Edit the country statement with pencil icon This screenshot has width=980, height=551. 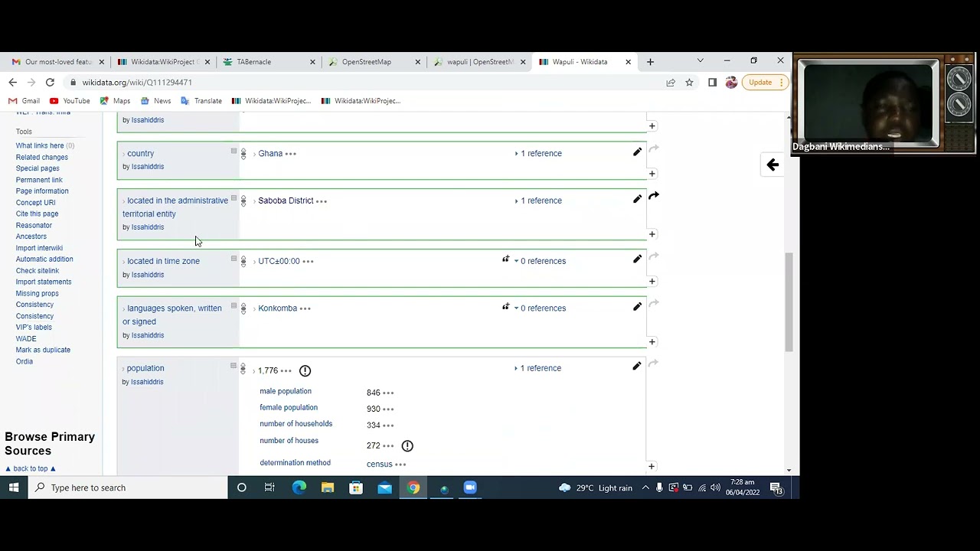(637, 152)
